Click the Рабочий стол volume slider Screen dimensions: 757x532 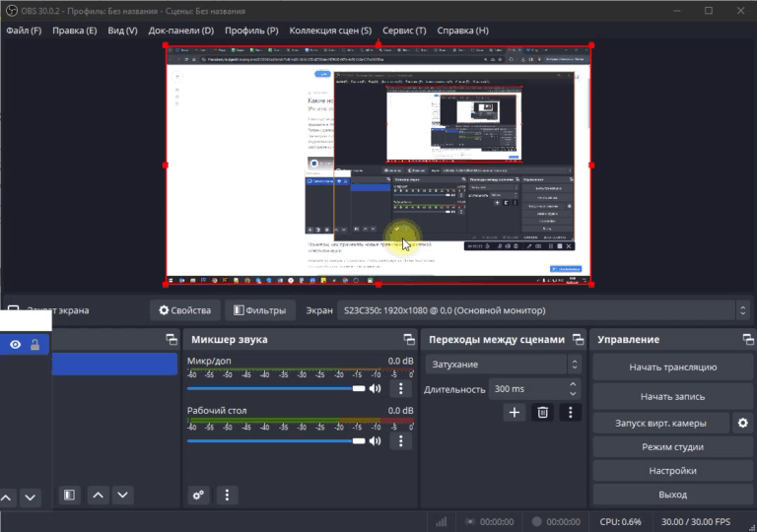276,440
